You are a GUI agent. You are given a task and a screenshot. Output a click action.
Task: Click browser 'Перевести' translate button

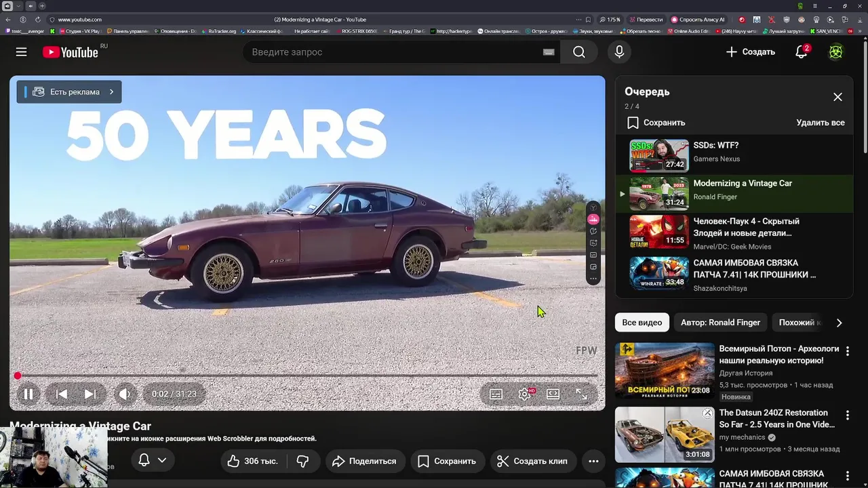[x=647, y=20]
